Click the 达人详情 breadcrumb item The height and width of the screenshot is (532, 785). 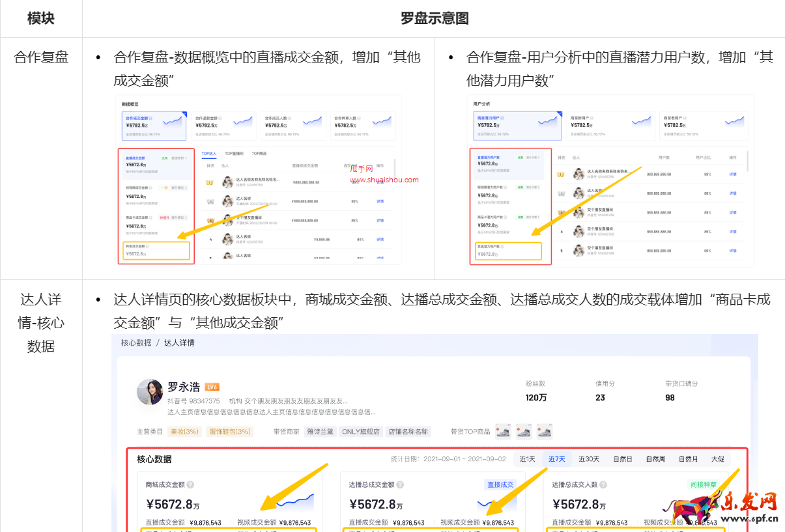coord(179,343)
